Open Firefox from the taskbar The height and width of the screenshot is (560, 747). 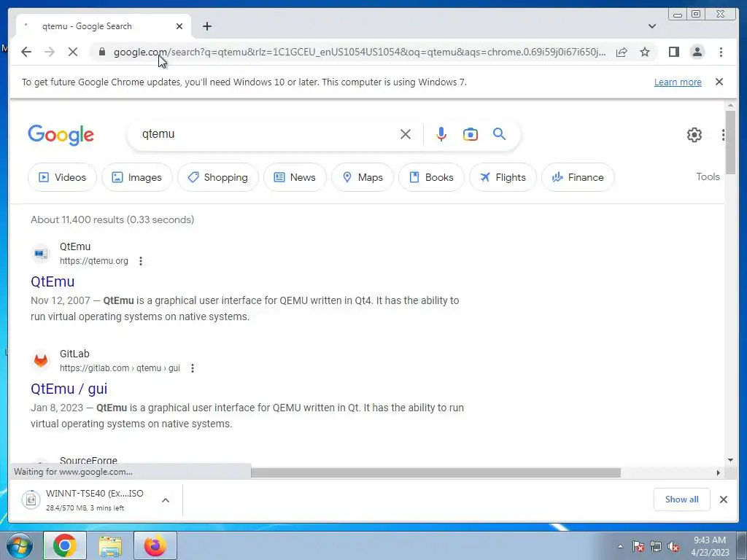coord(155,545)
